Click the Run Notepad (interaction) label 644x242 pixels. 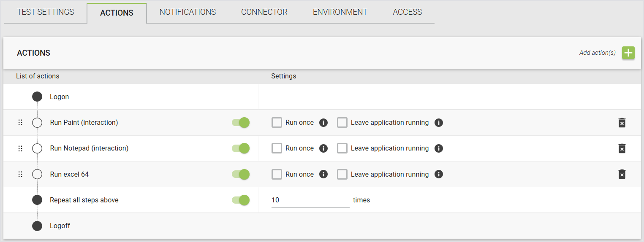coord(89,148)
